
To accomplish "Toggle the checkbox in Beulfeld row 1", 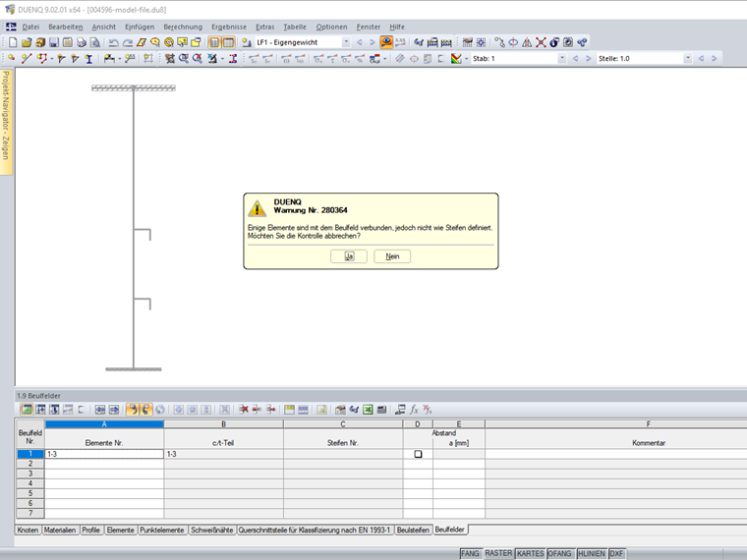I will coord(418,454).
